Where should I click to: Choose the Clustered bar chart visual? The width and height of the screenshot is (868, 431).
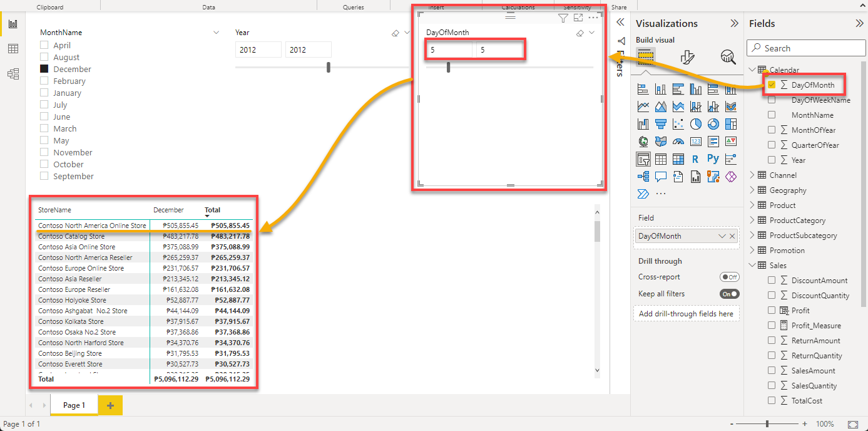pos(678,89)
